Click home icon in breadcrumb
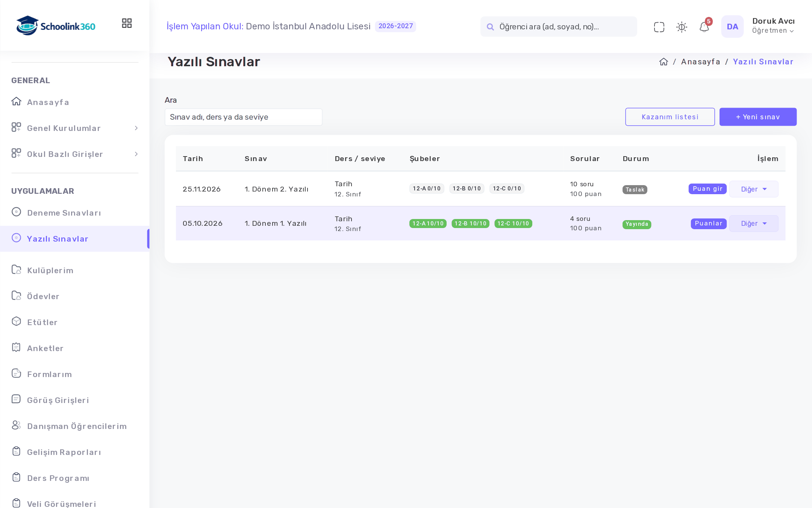The width and height of the screenshot is (812, 508). [x=664, y=62]
